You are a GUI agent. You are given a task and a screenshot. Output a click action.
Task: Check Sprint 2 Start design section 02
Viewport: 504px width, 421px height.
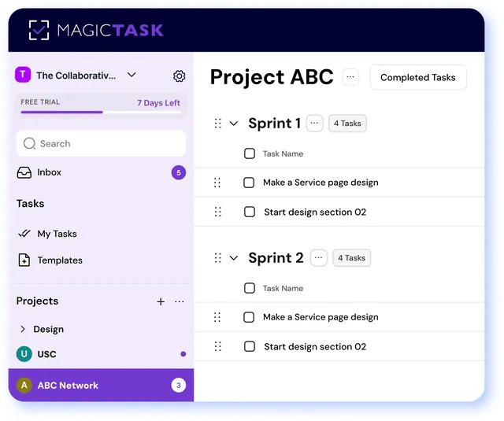tap(250, 346)
